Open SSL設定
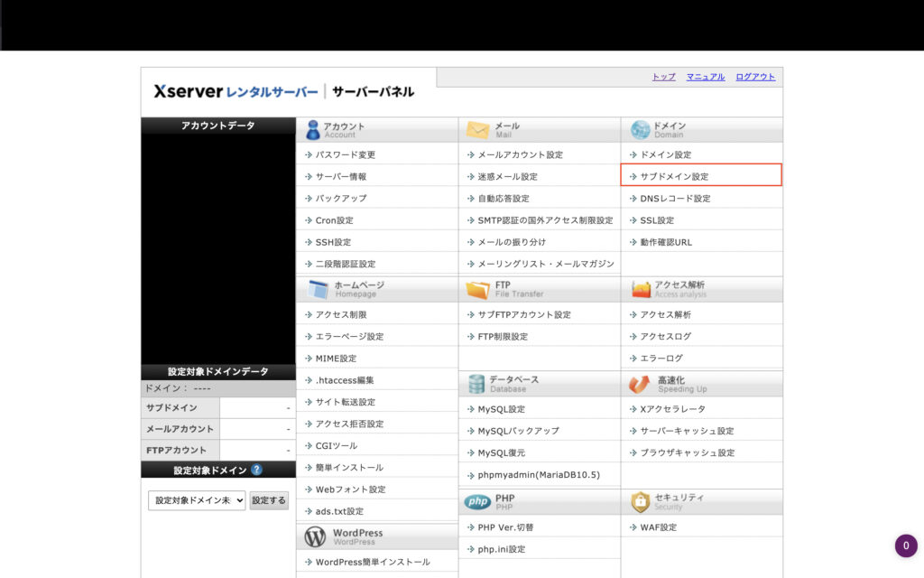 657,220
